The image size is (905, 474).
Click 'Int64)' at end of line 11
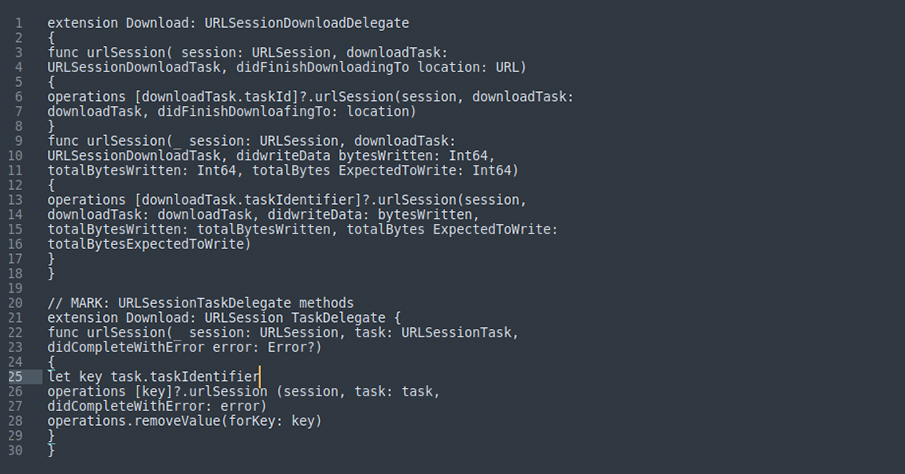pos(496,170)
